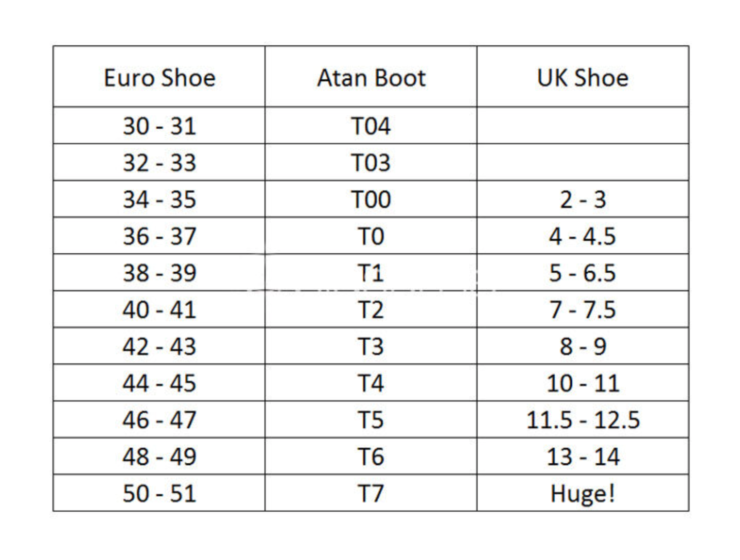Click the Huge! UK size cell

[583, 493]
